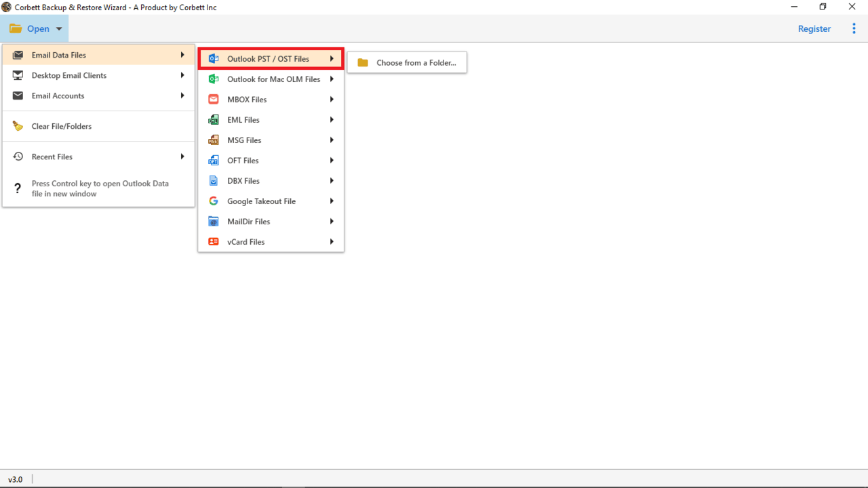Select the vCard Files entry

pos(271,242)
